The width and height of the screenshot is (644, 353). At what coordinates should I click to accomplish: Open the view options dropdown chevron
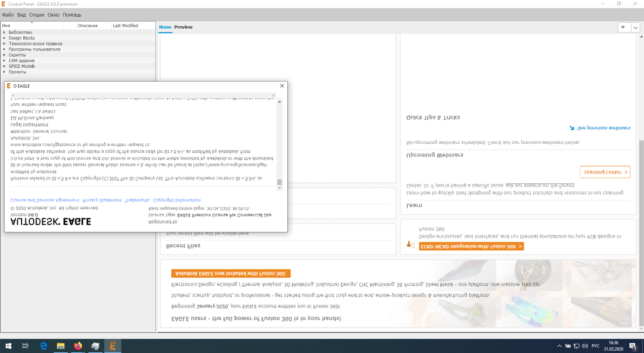[635, 27]
